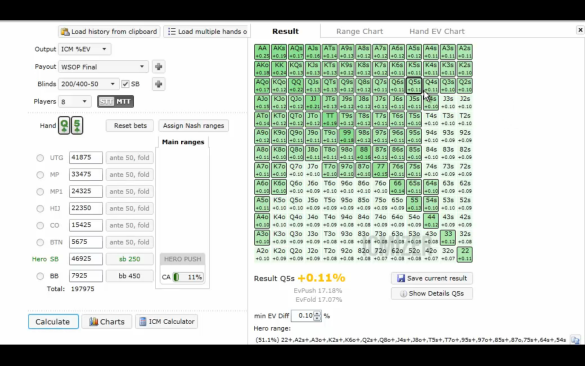Open the Blinds 200/400-50 dropdown
The image size is (585, 366).
88,84
